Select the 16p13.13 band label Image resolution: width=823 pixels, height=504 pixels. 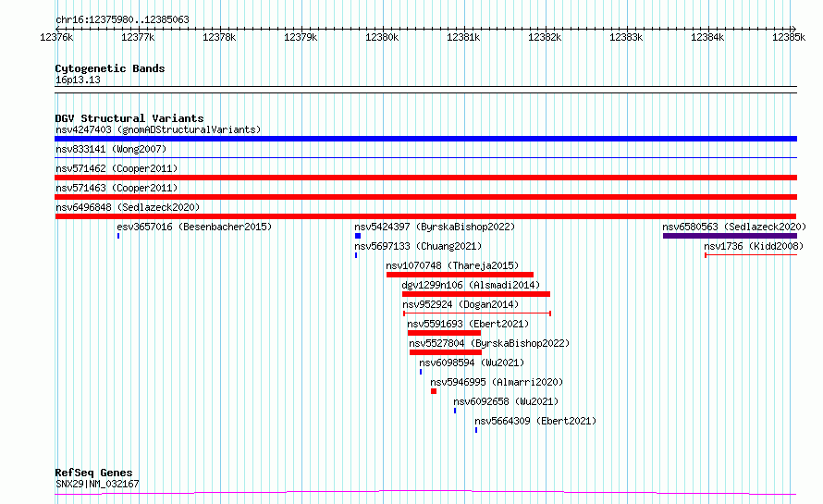pos(78,80)
